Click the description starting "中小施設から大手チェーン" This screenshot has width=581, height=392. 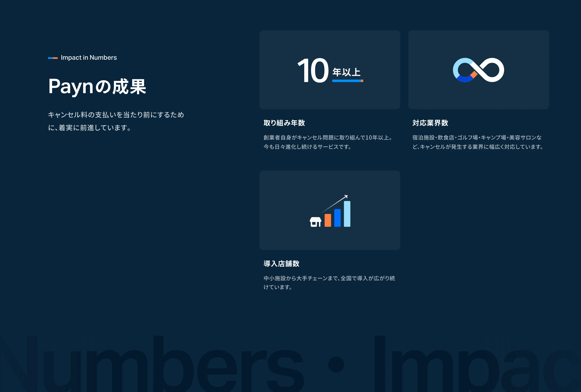coord(329,283)
